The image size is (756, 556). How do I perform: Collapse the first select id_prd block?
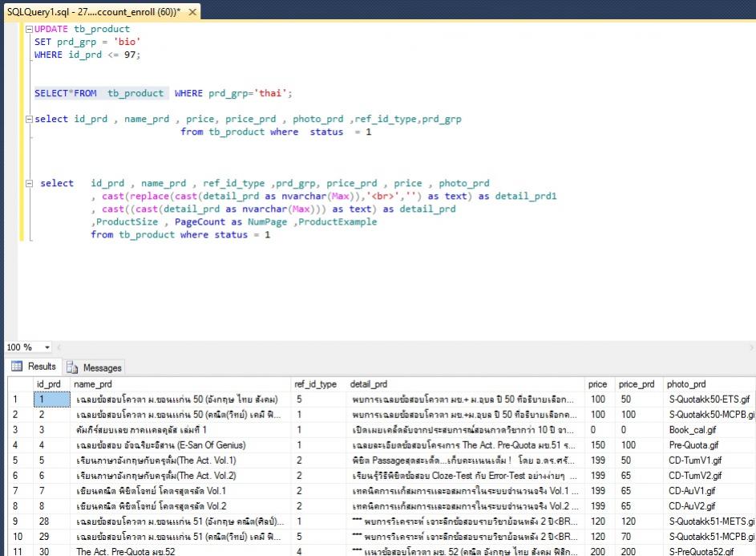click(30, 120)
